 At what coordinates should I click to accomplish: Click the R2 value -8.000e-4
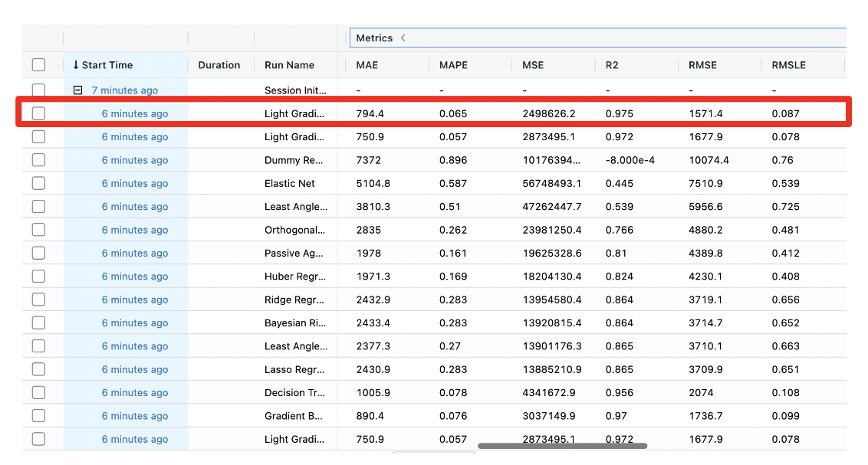tap(630, 160)
